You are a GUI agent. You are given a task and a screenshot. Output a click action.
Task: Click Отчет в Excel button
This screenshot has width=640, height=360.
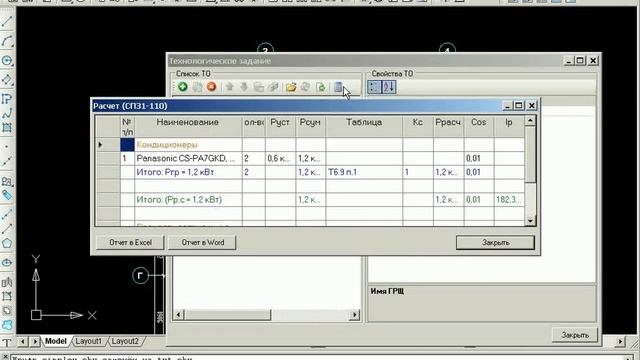click(x=131, y=242)
